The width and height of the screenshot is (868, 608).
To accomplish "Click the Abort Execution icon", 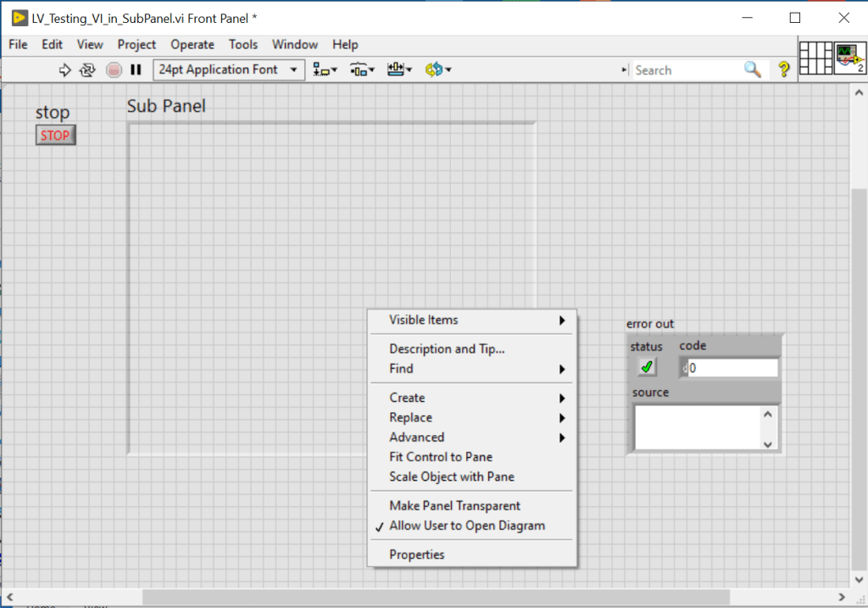I will tap(114, 70).
